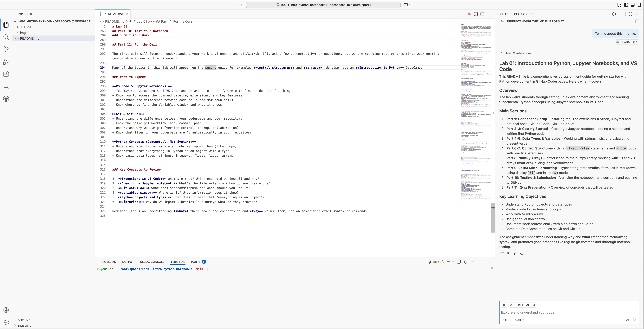The height and width of the screenshot is (329, 644).
Task: Open the Source Control view
Action: pyautogui.click(x=6, y=49)
